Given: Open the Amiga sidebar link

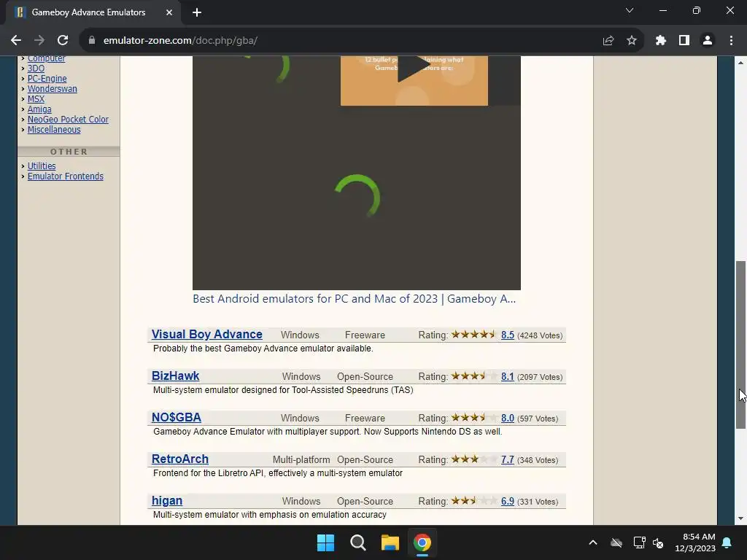Looking at the screenshot, I should (x=39, y=109).
